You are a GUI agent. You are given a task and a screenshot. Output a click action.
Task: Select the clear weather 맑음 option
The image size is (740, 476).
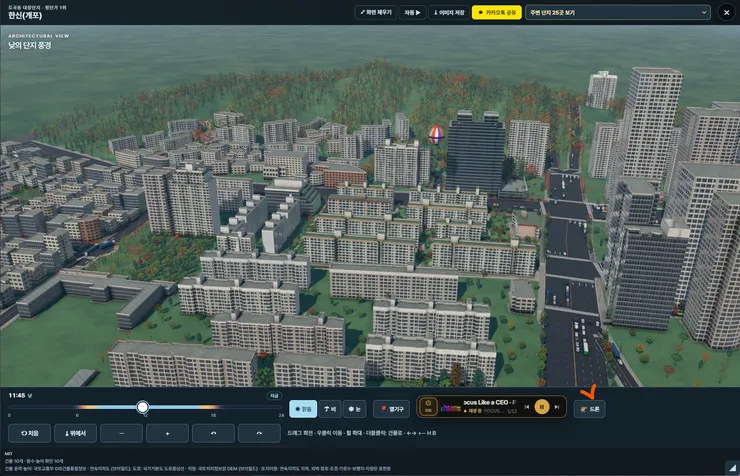pyautogui.click(x=303, y=409)
